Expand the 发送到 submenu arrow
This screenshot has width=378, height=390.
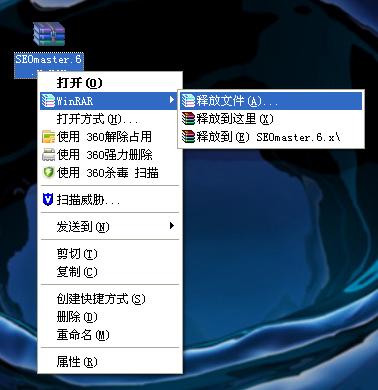(x=172, y=226)
